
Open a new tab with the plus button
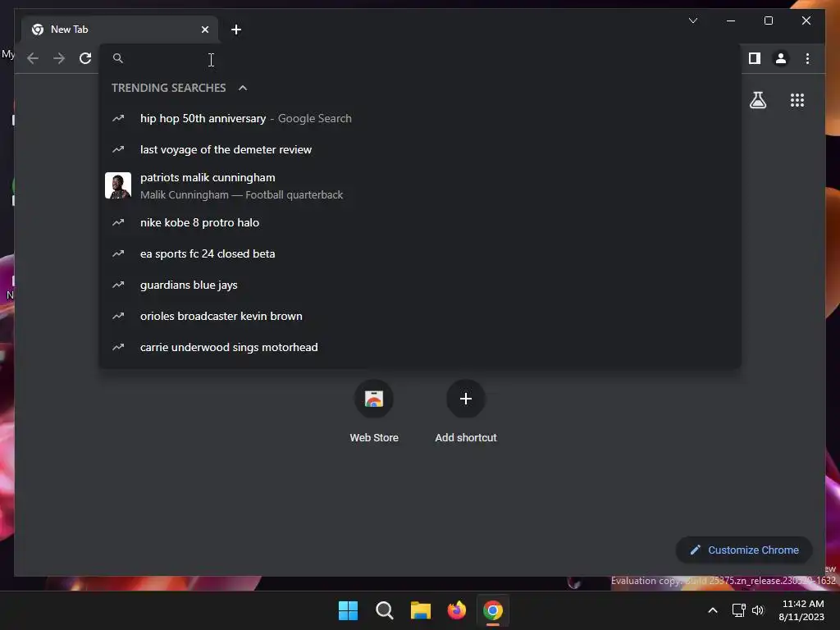tap(236, 30)
